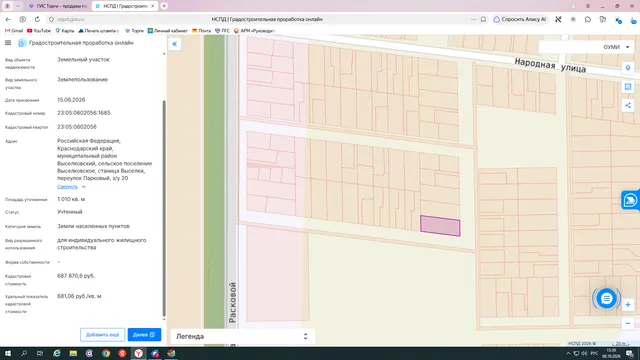This screenshot has width=640, height=360.
Task: Click Народная улица label on the map
Action: [x=550, y=65]
